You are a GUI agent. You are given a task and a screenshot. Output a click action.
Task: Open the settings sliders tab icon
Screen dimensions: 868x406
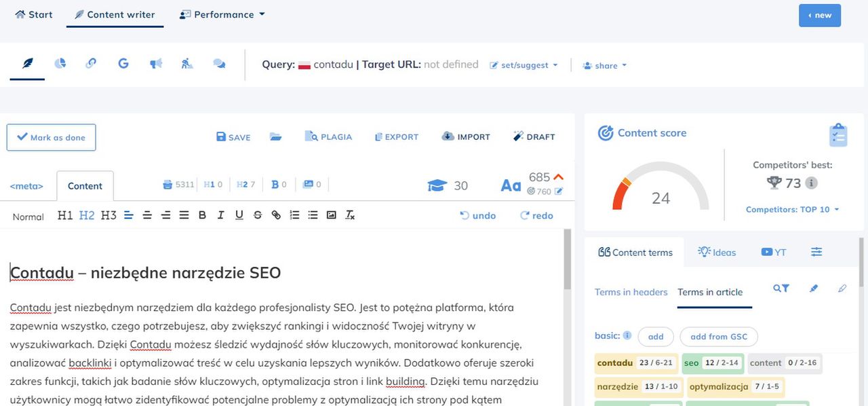[816, 252]
